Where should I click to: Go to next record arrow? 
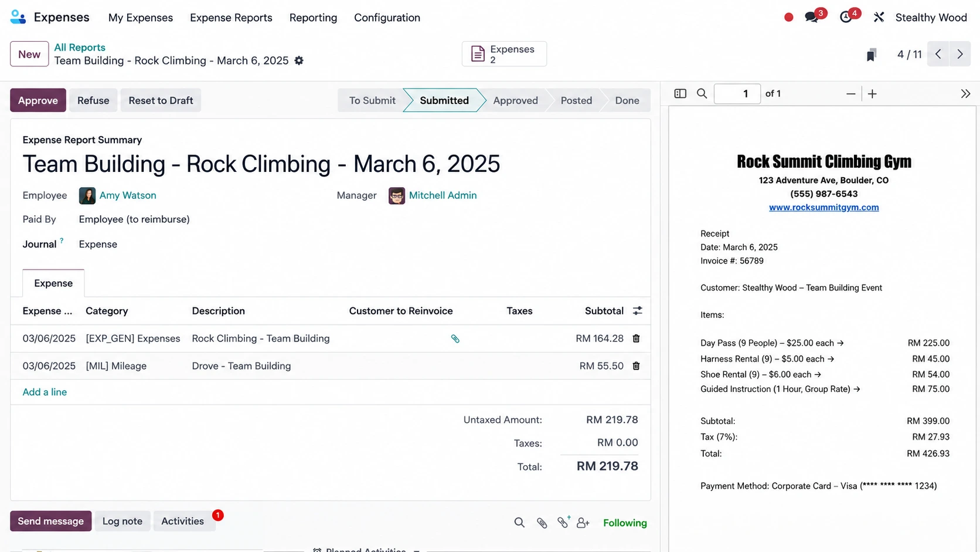[960, 54]
